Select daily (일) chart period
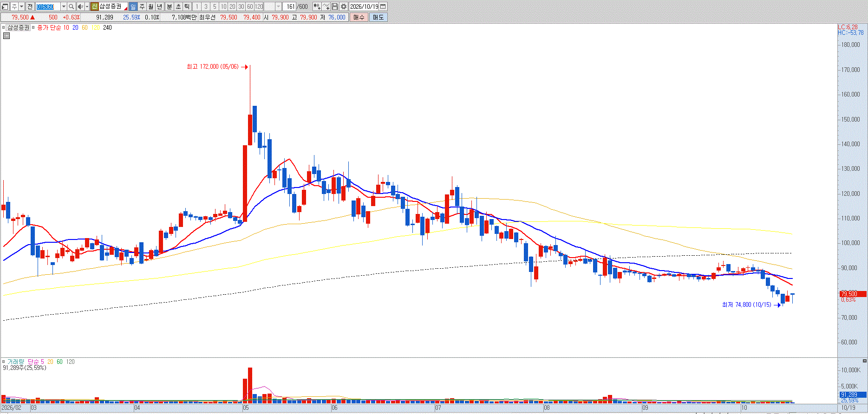 pyautogui.click(x=133, y=6)
